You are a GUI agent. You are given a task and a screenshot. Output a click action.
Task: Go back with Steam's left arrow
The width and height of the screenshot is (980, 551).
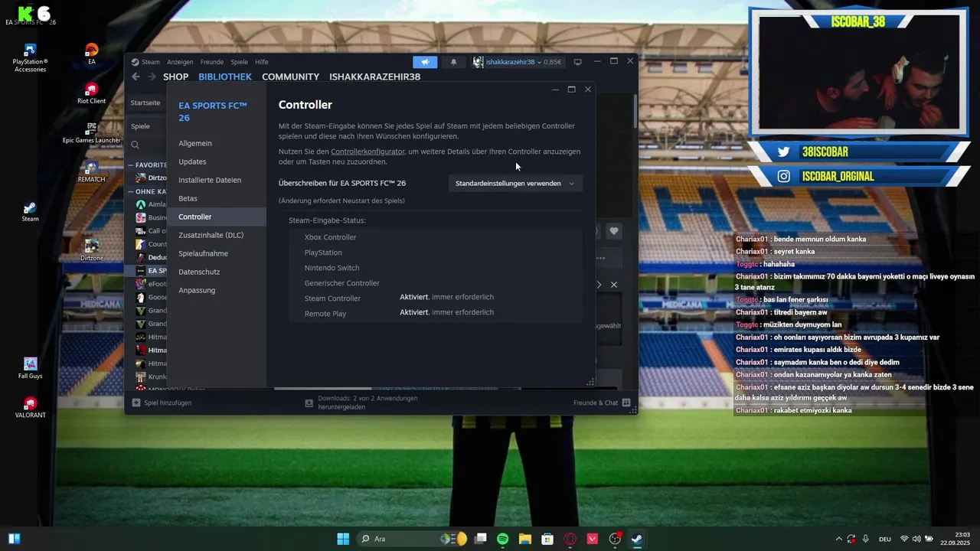[x=136, y=77]
